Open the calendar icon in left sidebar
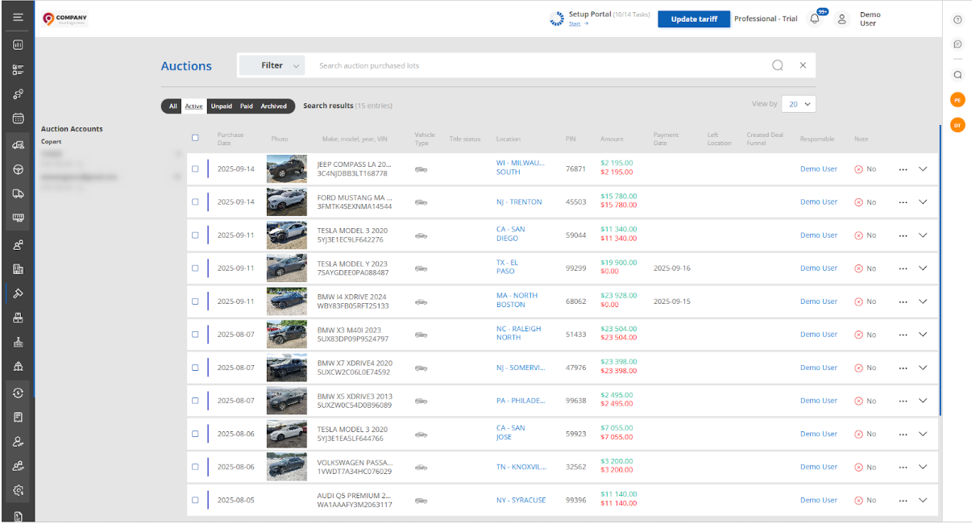Viewport: 980px width, 524px height. [18, 118]
